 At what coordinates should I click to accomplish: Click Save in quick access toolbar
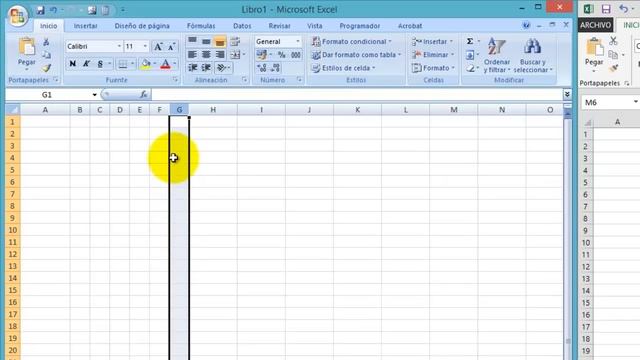(40, 10)
